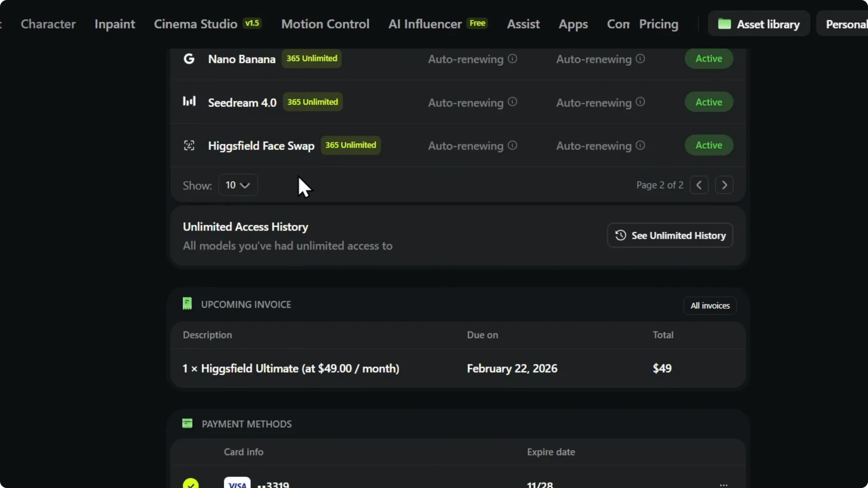Click the Payment Methods wallet icon
The image size is (868, 488).
(187, 423)
